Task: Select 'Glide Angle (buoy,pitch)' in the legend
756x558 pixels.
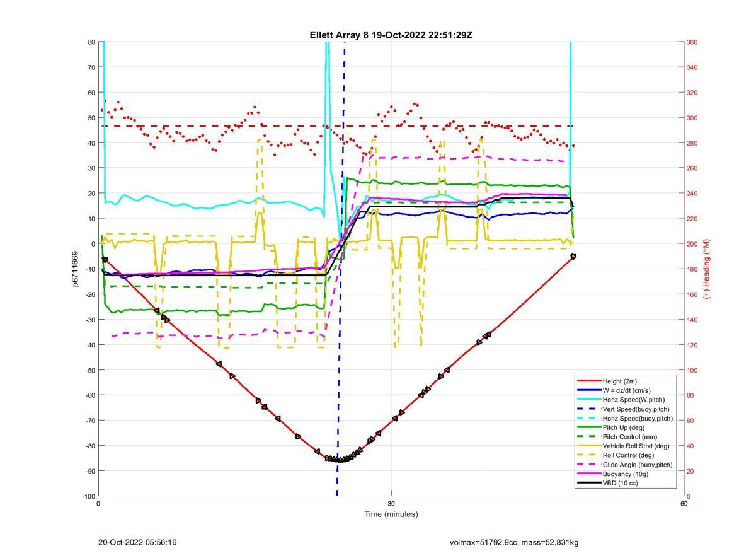Action: coord(638,465)
